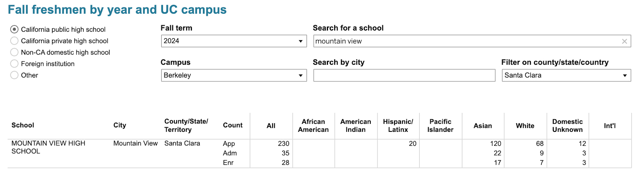The height and width of the screenshot is (178, 644).
Task: Choose Non-CA domestic high school radio
Action: [x=14, y=52]
